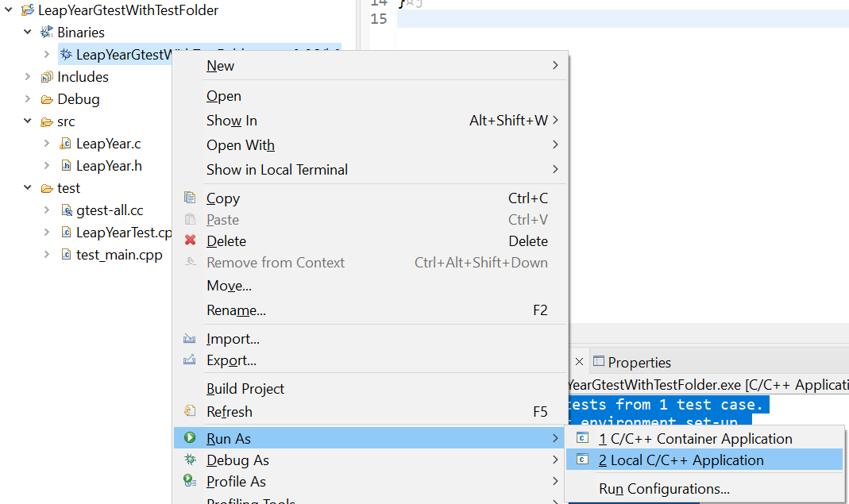
Task: Expand the LeapYear.c node
Action: coord(47,144)
